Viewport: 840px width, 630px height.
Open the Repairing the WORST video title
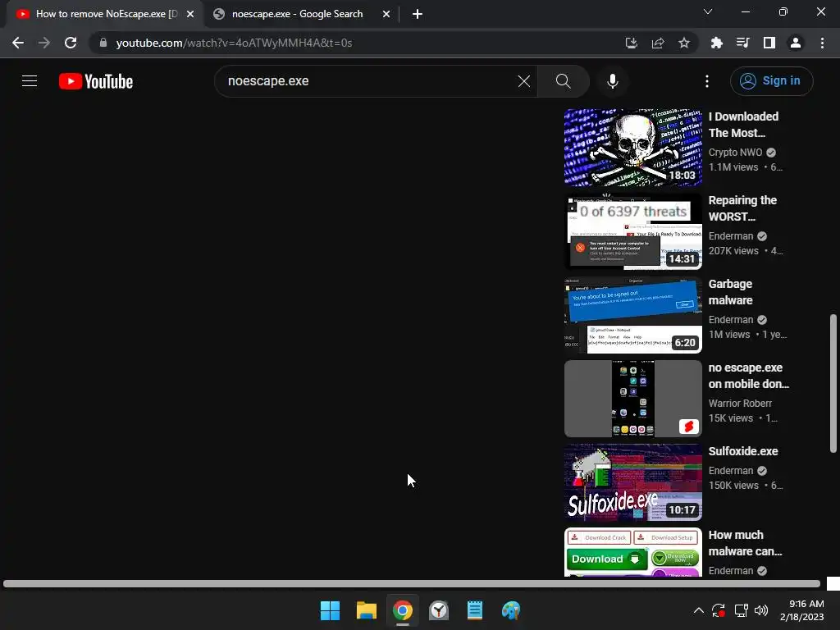[x=742, y=208]
